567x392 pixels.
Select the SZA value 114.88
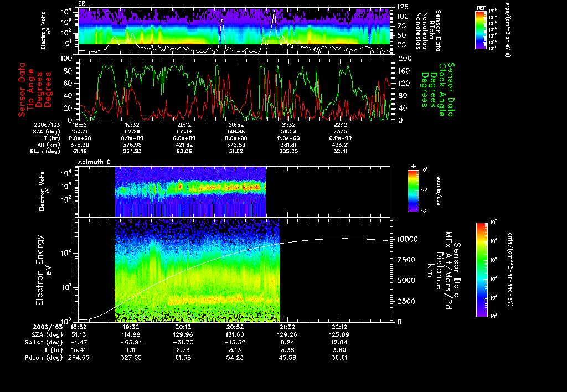pos(131,334)
